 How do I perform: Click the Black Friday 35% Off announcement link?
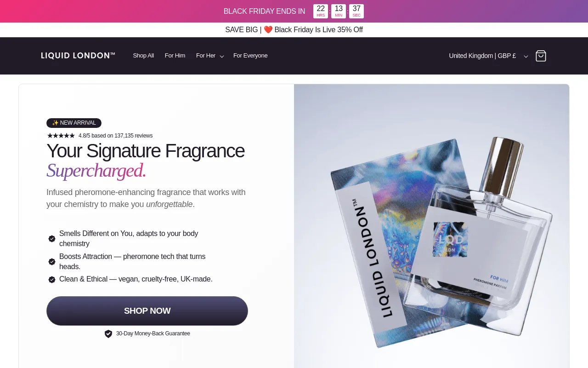coord(294,30)
